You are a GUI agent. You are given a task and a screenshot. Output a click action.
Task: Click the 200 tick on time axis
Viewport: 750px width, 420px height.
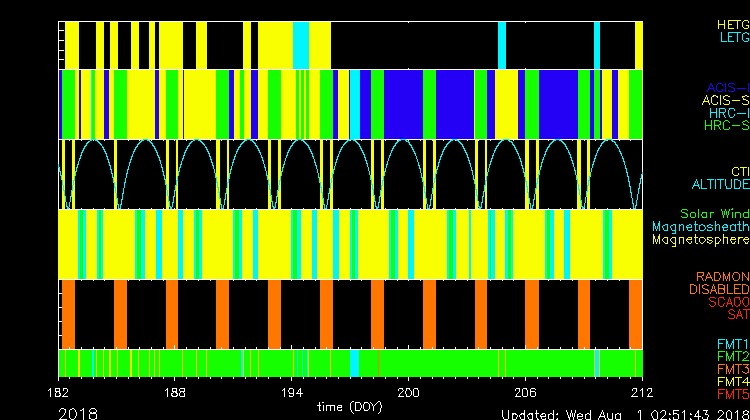pyautogui.click(x=409, y=392)
